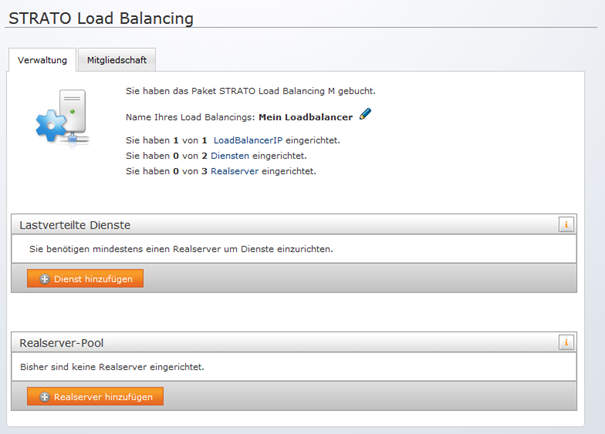605x434 pixels.
Task: Open info icon in Lastverteilte Dienste header
Action: [x=566, y=225]
